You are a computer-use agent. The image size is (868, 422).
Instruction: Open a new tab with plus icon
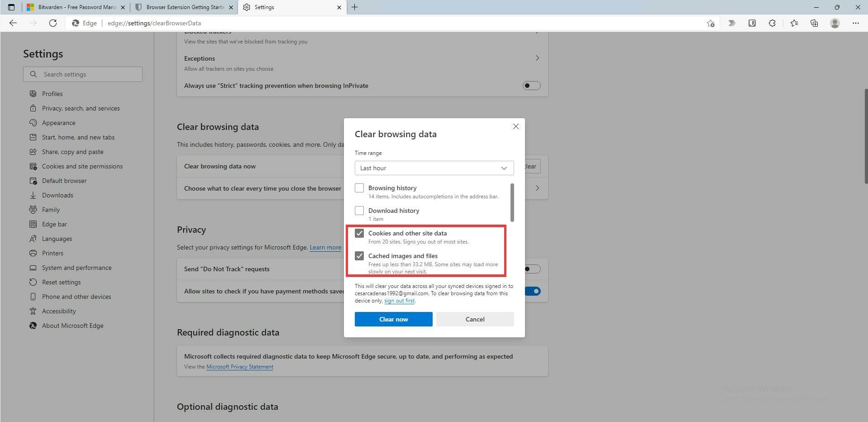click(x=354, y=7)
